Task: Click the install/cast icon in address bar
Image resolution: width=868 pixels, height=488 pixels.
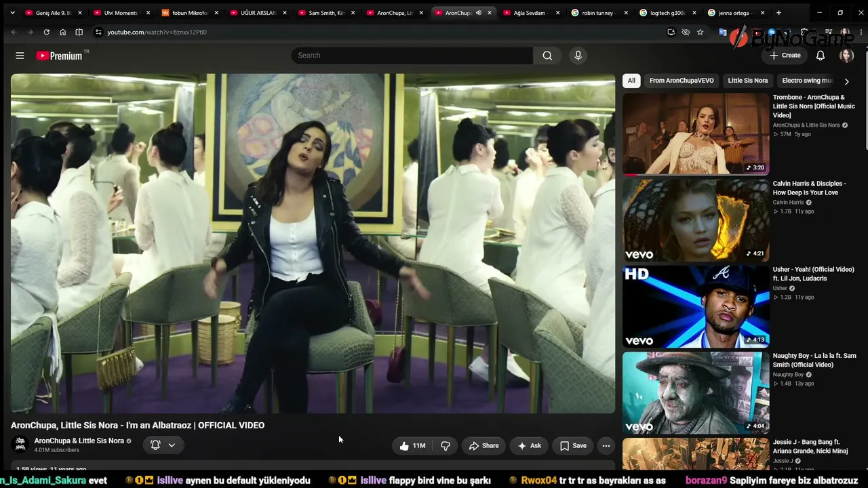Action: click(671, 32)
